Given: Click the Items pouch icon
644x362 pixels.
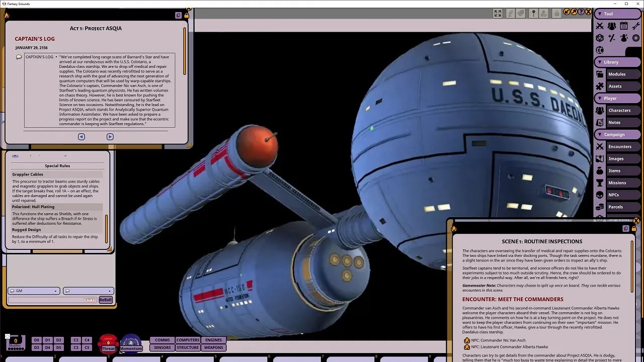Looking at the screenshot, I should 600,171.
